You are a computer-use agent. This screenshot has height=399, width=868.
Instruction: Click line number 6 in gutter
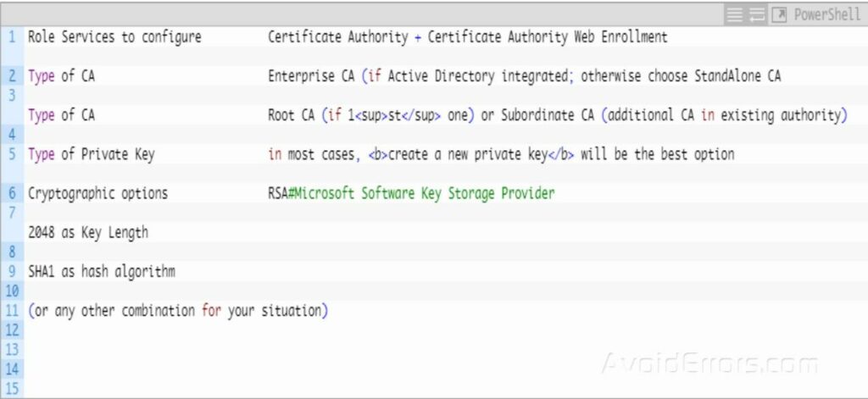point(12,193)
